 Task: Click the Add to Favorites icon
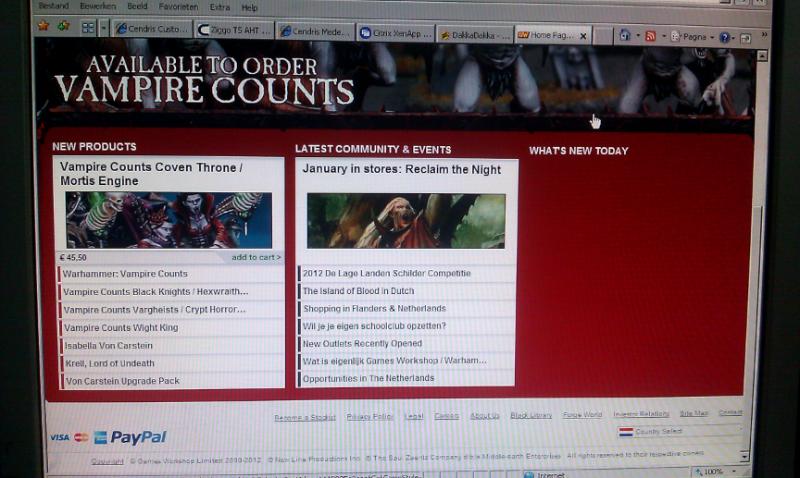(63, 26)
